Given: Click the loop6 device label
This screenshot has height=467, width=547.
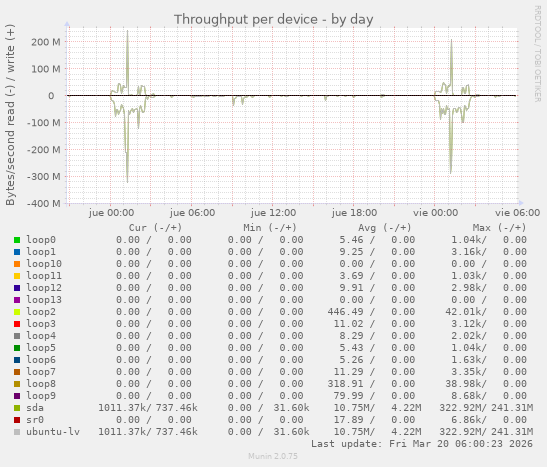Looking at the screenshot, I should point(41,360).
